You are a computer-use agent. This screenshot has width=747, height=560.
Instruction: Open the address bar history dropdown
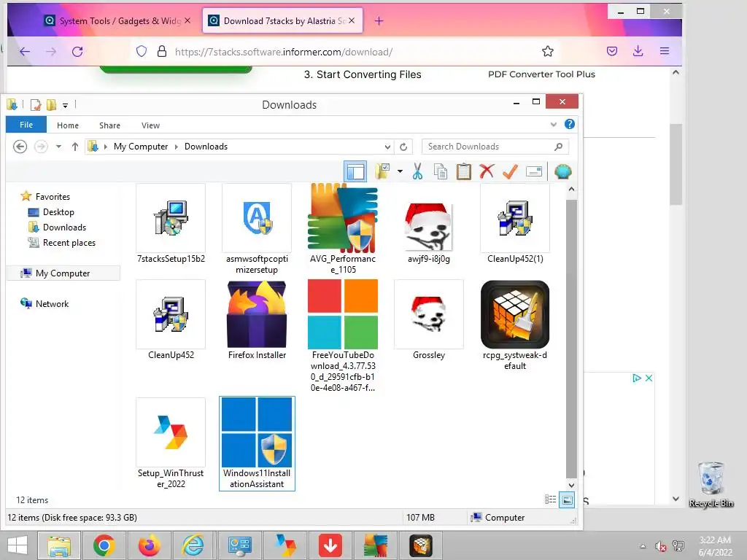coord(387,147)
